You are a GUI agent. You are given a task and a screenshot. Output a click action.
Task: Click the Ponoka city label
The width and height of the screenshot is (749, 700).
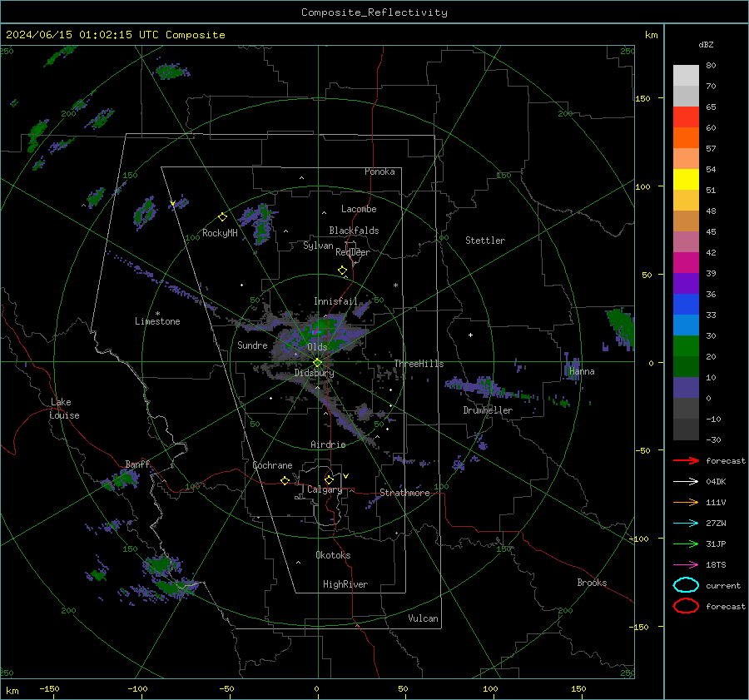click(379, 171)
